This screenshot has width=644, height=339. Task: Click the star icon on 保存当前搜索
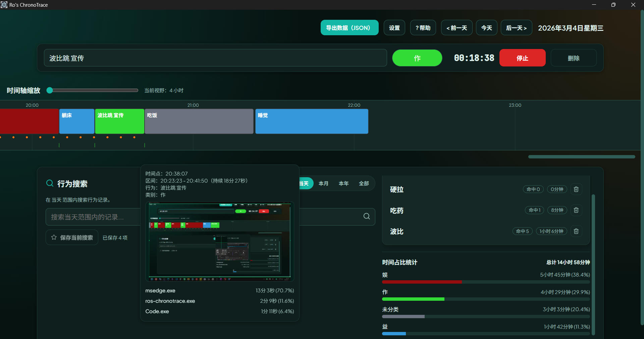(54, 237)
